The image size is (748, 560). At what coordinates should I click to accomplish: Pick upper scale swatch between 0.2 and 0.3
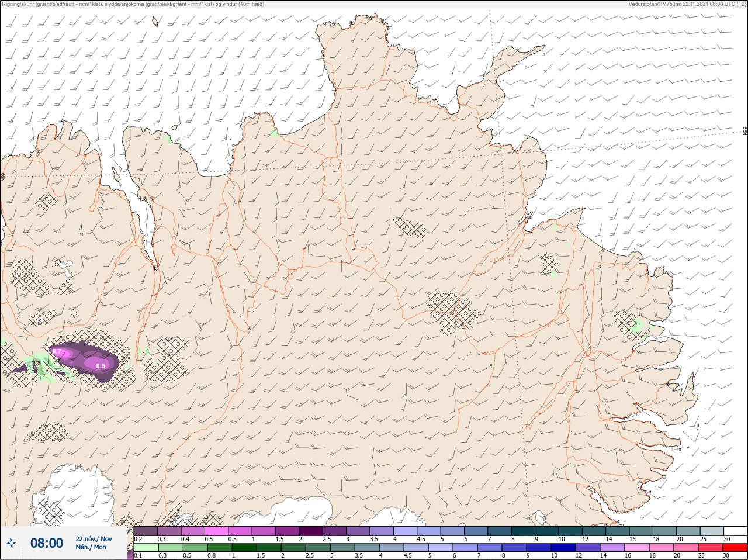[146, 531]
